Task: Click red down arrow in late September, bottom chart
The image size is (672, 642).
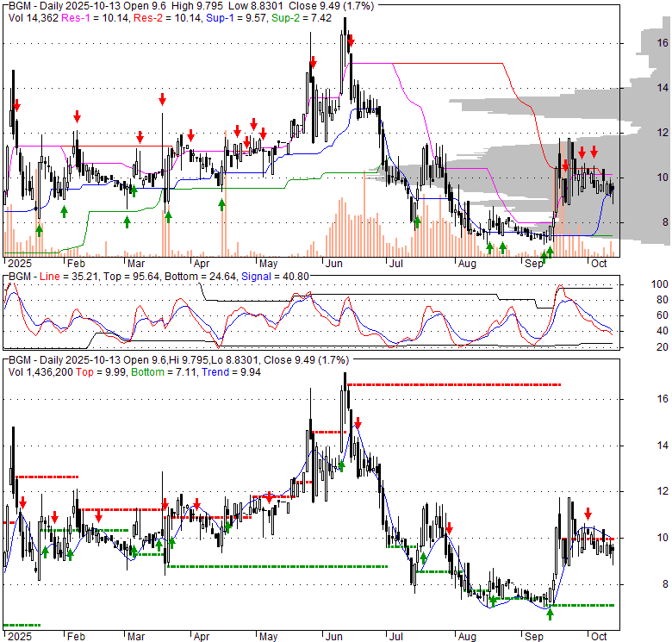Action: pos(588,513)
